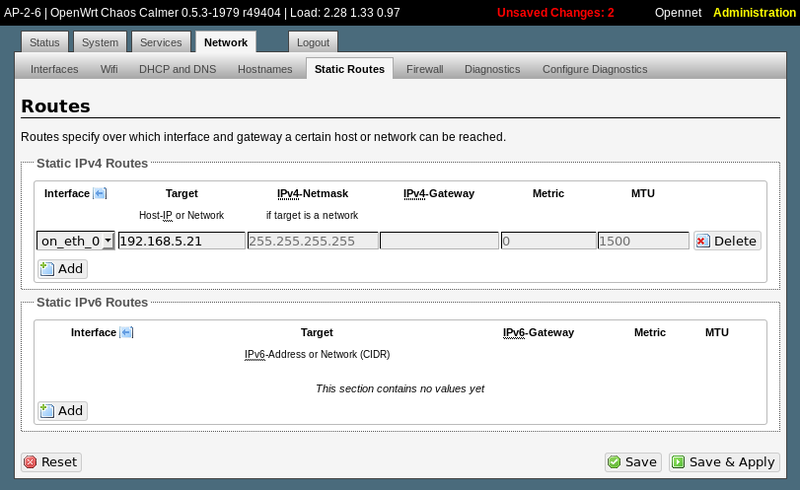
Task: Add a new static IPv6 route
Action: click(x=62, y=410)
